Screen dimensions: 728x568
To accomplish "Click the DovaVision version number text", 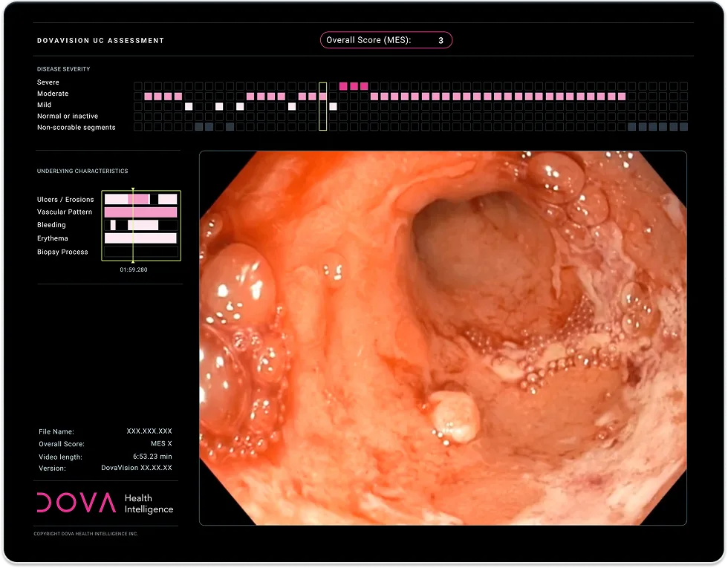I will coord(137,469).
